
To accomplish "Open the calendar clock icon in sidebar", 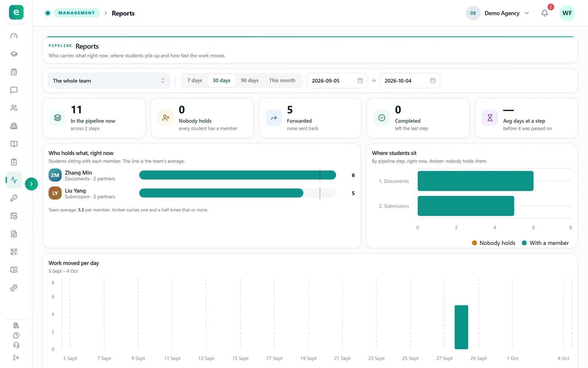I will coord(14,216).
